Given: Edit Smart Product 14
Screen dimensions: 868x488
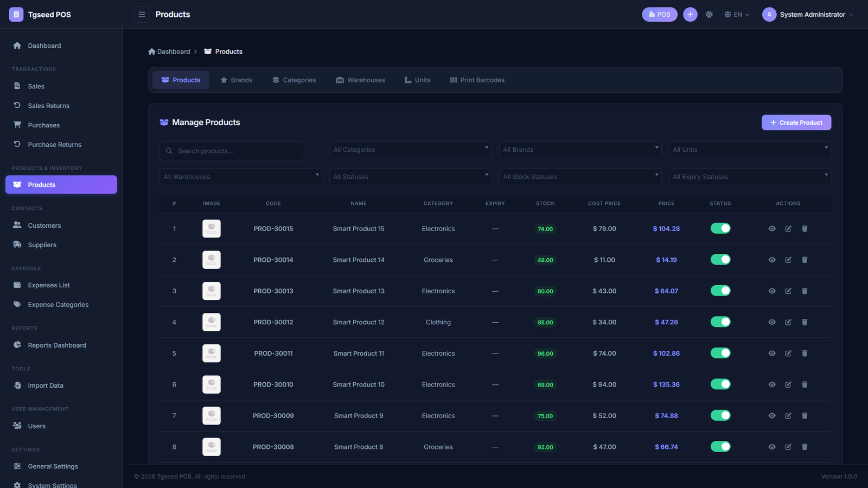Looking at the screenshot, I should tap(788, 260).
